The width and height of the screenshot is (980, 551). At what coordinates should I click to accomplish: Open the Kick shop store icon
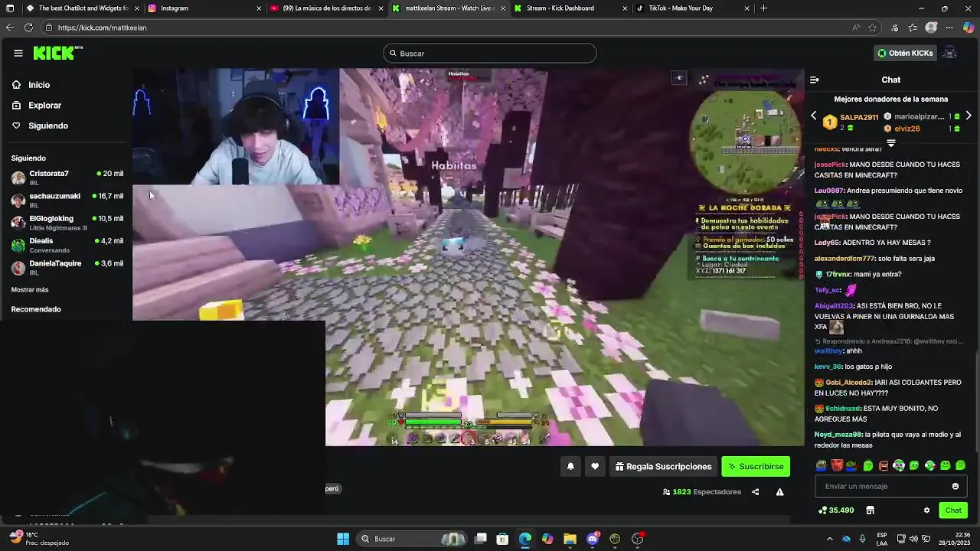point(870,510)
